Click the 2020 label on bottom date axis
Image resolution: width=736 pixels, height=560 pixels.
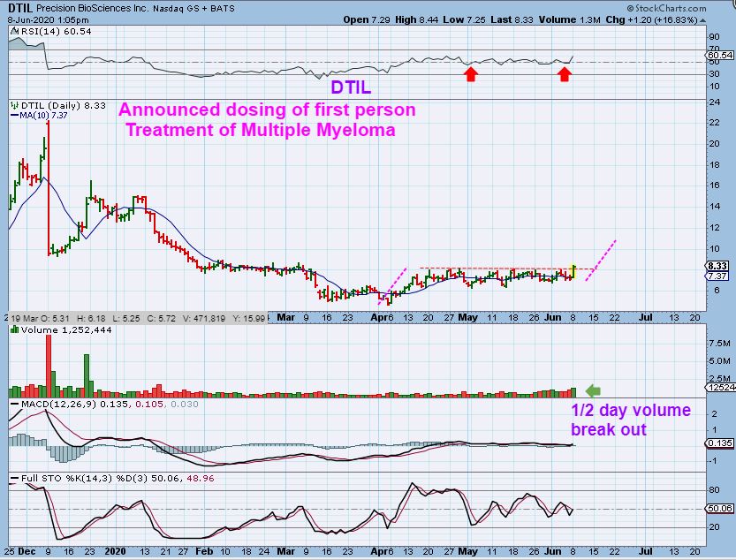pos(115,551)
